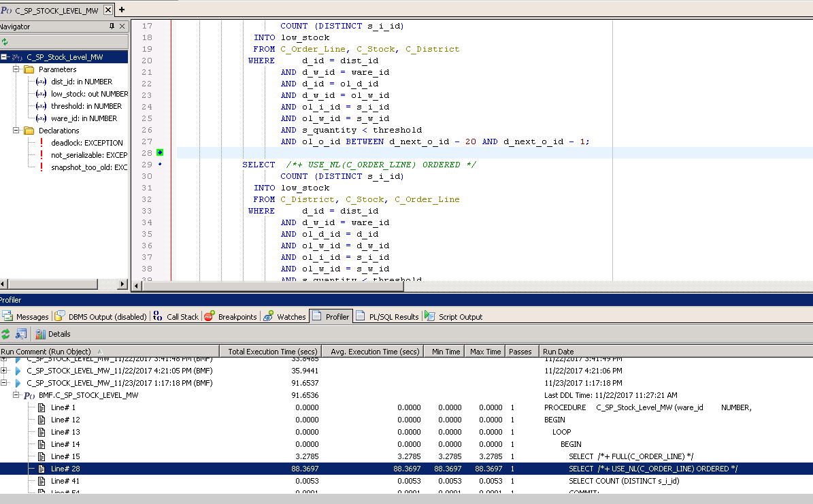Open the Breakpoints tab

(x=231, y=316)
